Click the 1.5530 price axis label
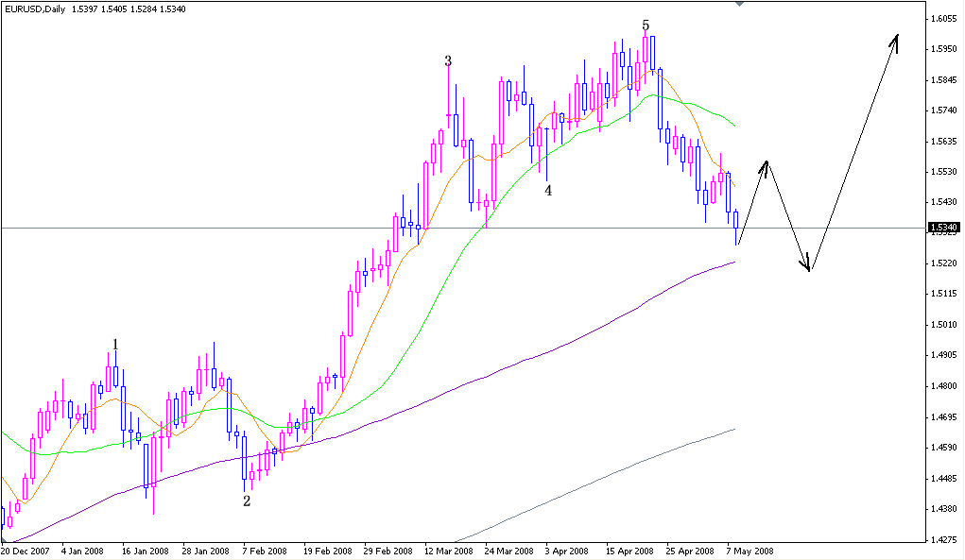Screen dimensions: 965x560 coord(944,172)
